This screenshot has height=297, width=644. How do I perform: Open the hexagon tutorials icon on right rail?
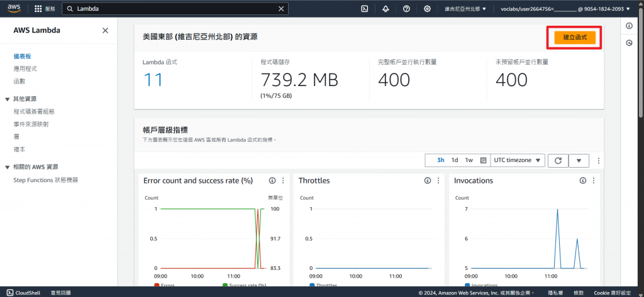pyautogui.click(x=629, y=43)
